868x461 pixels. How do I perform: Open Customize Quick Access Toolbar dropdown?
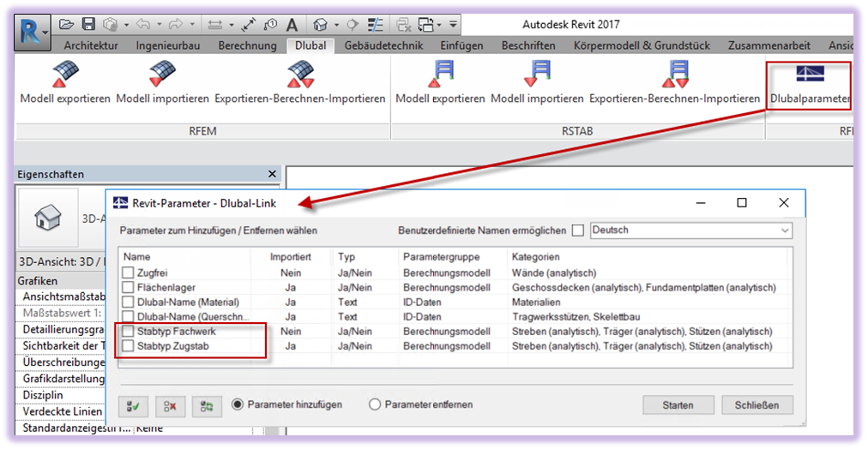(454, 24)
